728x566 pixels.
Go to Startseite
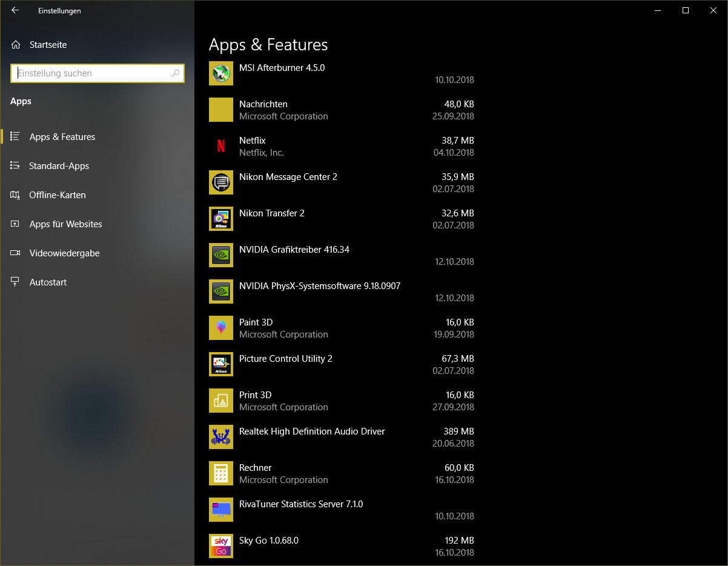pos(97,45)
